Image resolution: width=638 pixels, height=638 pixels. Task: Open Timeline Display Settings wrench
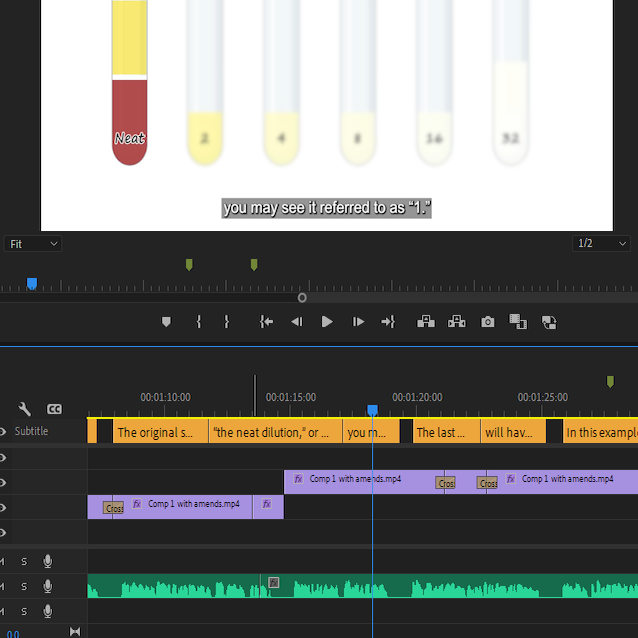tap(25, 409)
